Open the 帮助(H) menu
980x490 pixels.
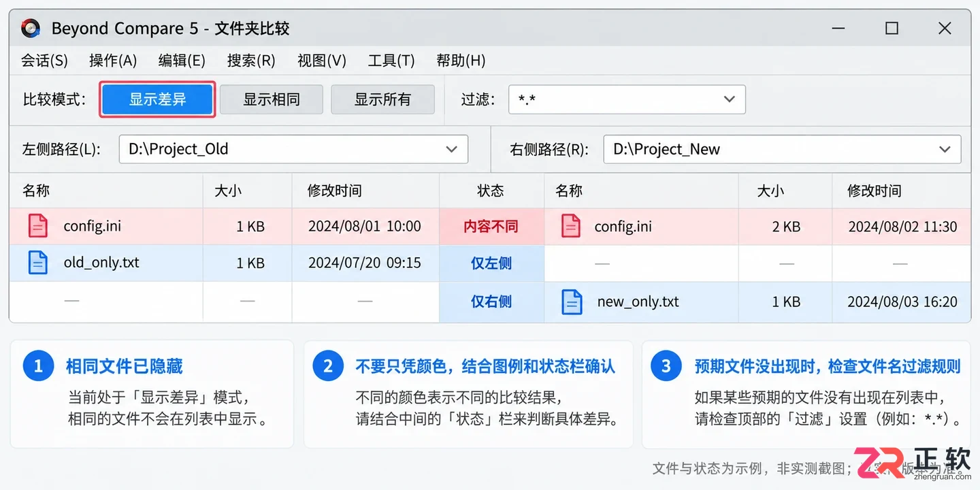coord(461,61)
